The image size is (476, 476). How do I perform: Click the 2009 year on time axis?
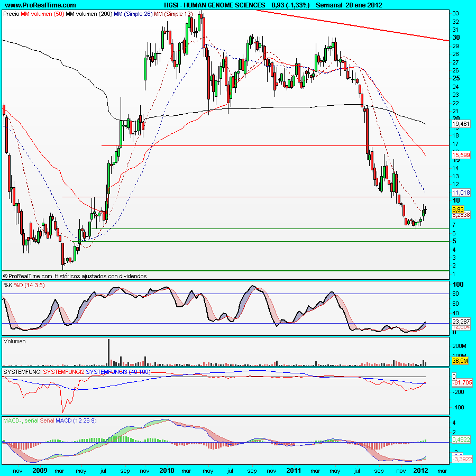click(40, 471)
